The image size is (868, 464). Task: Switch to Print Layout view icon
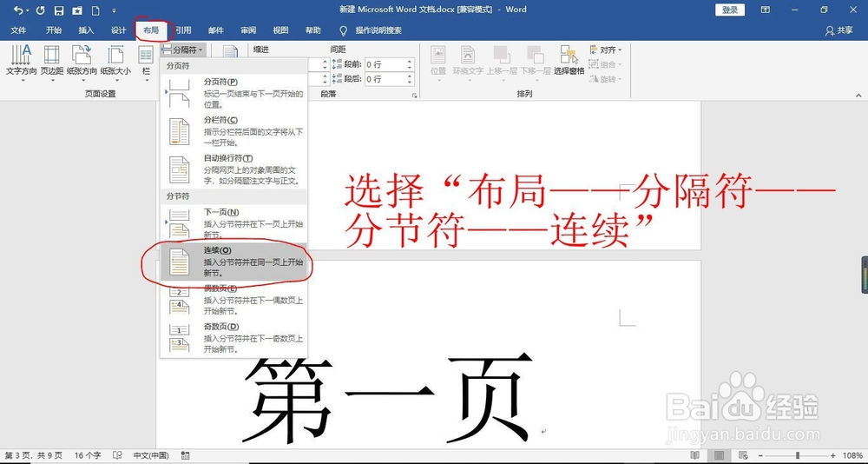pyautogui.click(x=719, y=455)
